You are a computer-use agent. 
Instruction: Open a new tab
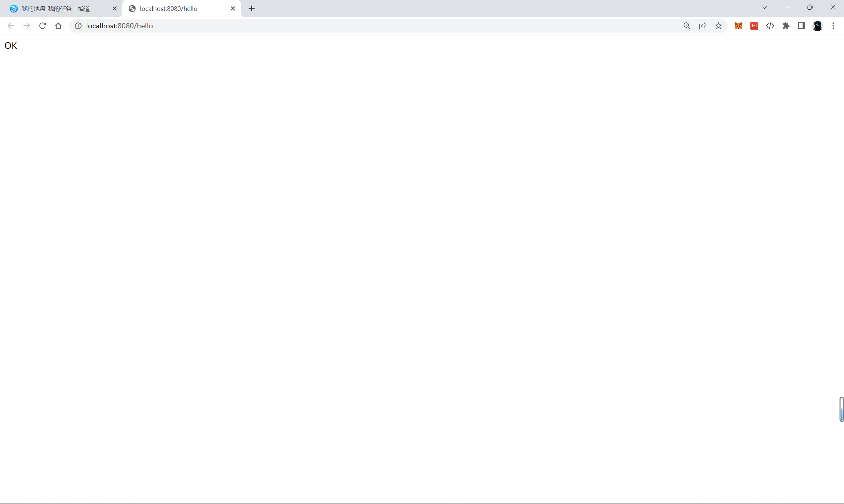click(x=252, y=9)
